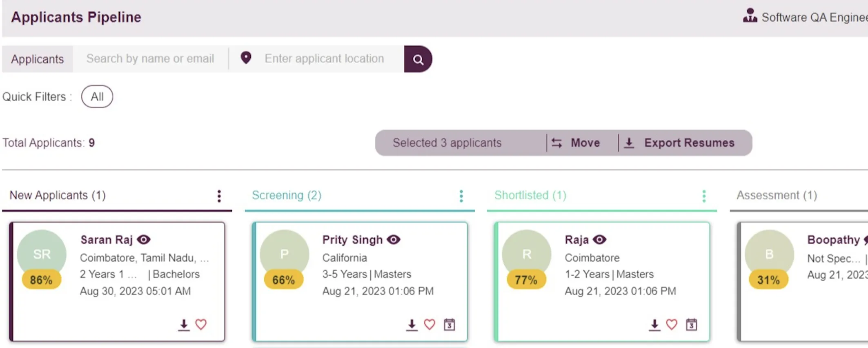This screenshot has width=868, height=348.
Task: Click '3-5 Years | Masters' on Prity Singh's card
Action: coord(367,274)
